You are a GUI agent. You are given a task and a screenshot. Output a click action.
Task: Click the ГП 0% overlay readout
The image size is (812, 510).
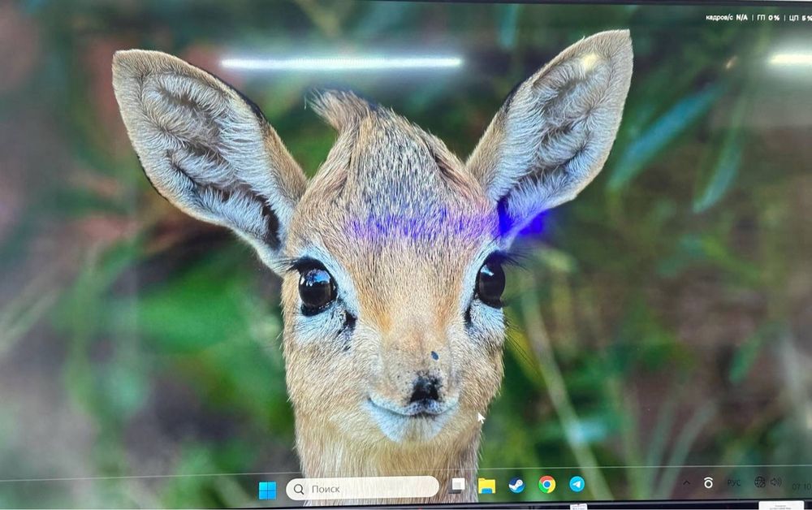click(768, 18)
